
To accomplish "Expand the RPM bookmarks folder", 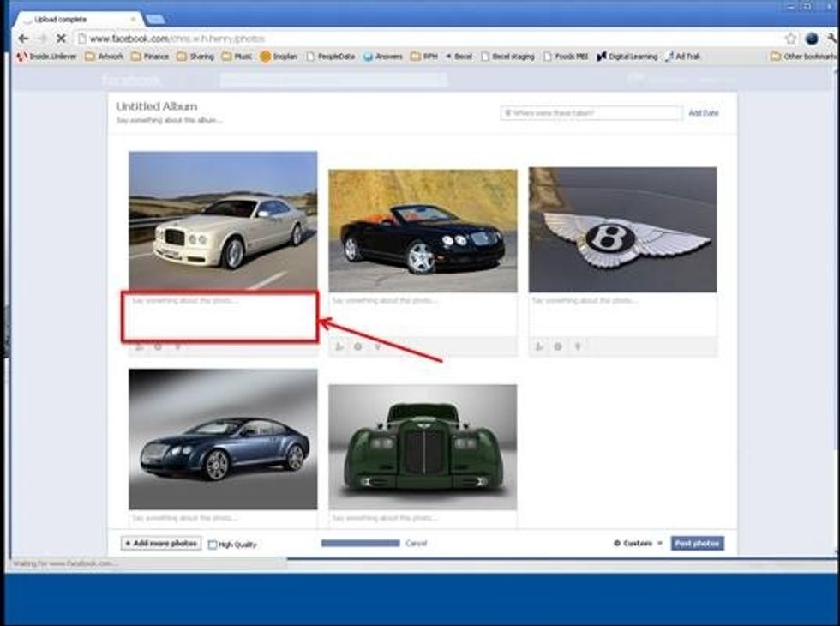I will click(x=424, y=57).
